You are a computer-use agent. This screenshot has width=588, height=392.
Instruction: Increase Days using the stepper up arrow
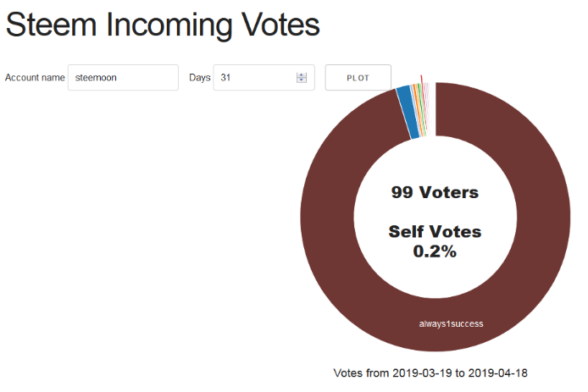302,75
